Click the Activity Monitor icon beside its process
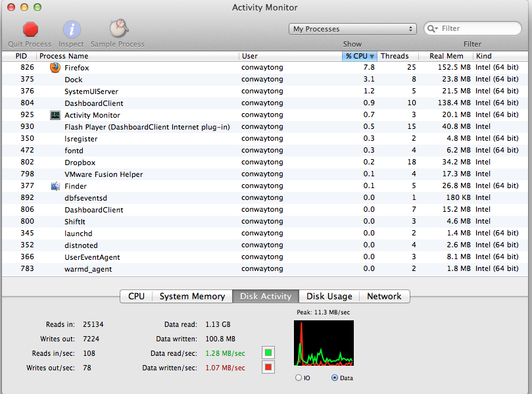 tap(55, 115)
